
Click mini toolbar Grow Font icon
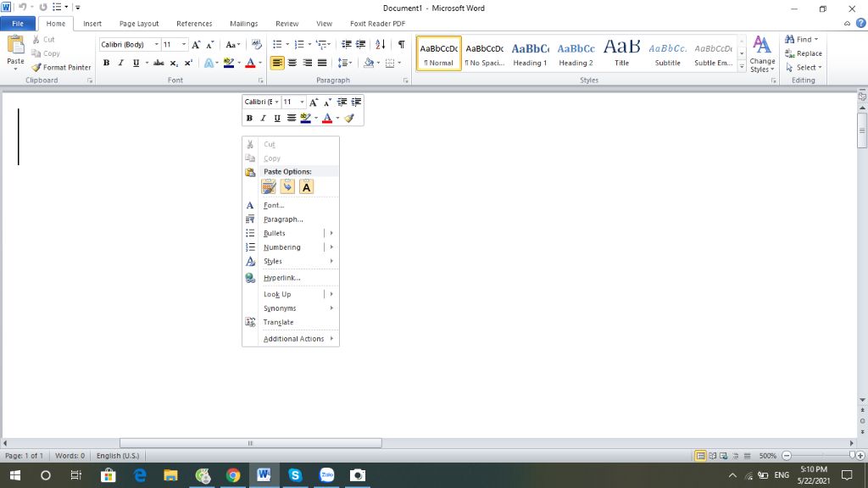click(314, 103)
